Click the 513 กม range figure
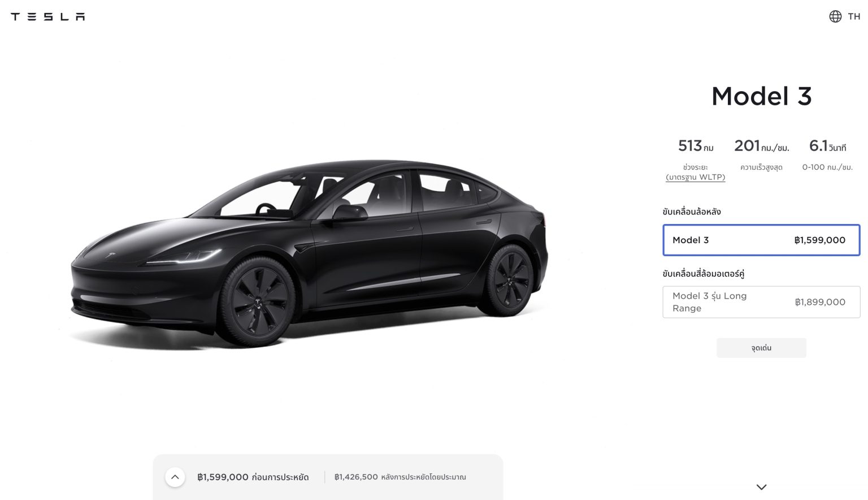Viewport: 868px width, 500px height. tap(696, 146)
